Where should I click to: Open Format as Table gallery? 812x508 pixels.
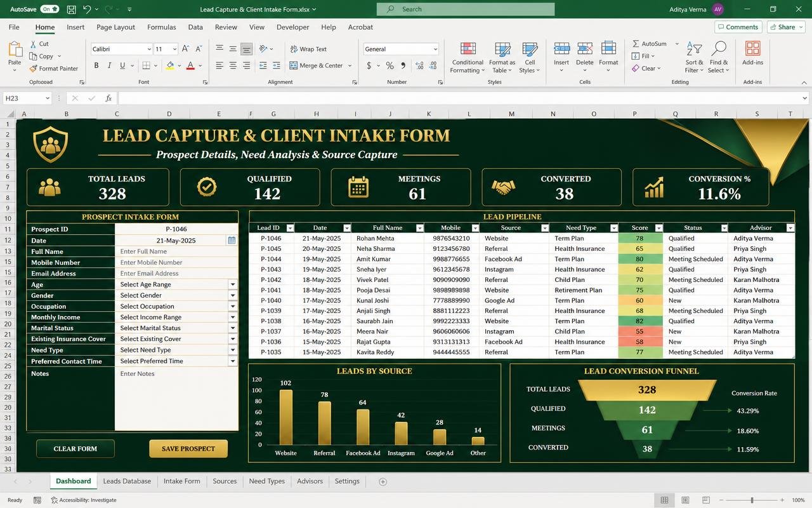502,58
